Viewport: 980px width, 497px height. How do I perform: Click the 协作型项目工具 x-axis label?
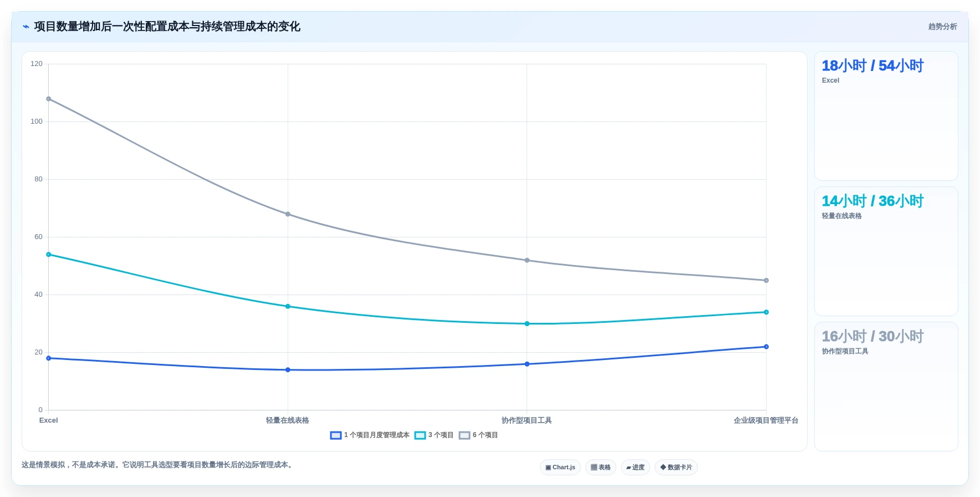pos(527,420)
